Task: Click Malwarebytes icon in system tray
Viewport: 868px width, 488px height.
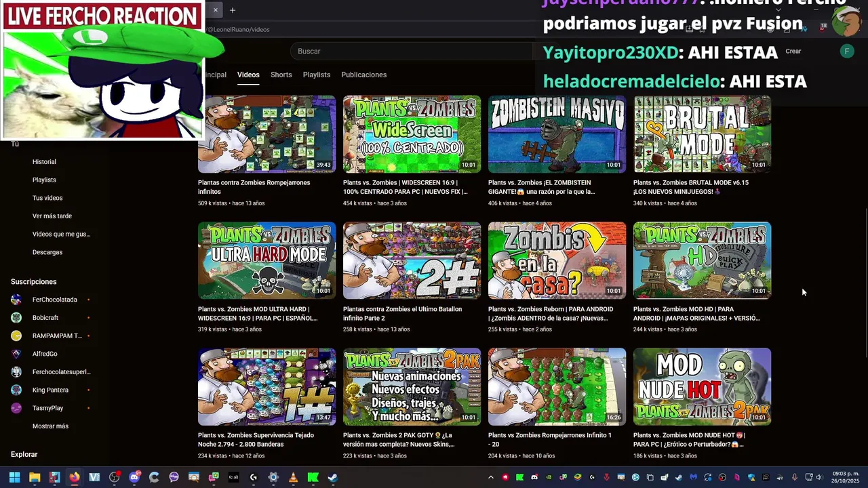Action: click(693, 477)
